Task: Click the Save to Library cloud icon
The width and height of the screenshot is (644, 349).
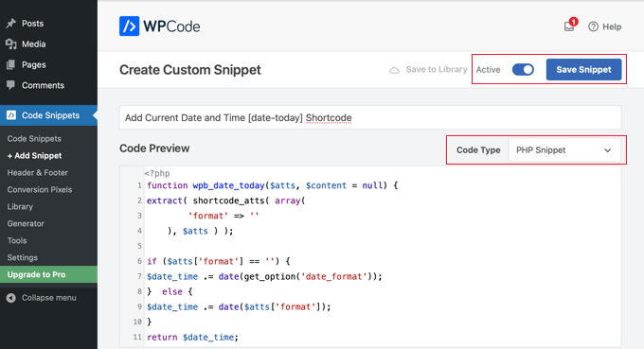Action: click(x=394, y=70)
